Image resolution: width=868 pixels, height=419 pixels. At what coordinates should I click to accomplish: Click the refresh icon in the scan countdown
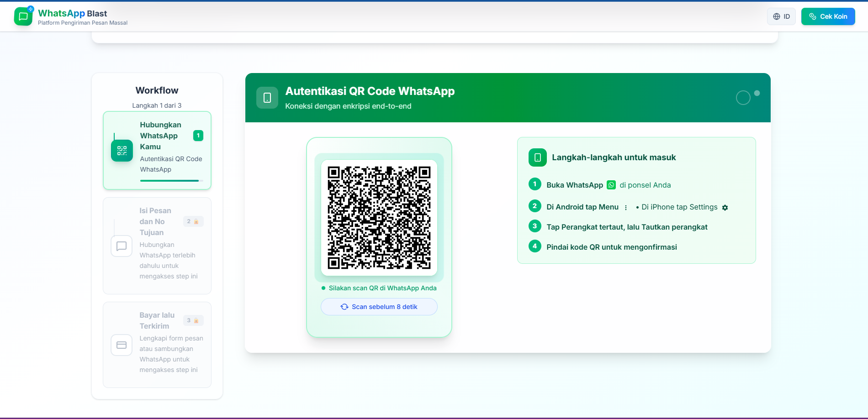(344, 307)
